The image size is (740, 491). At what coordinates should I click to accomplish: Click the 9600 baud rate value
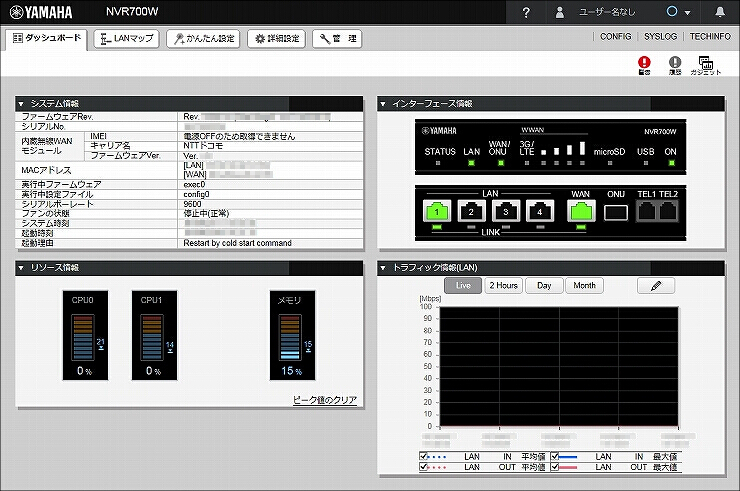pyautogui.click(x=192, y=204)
